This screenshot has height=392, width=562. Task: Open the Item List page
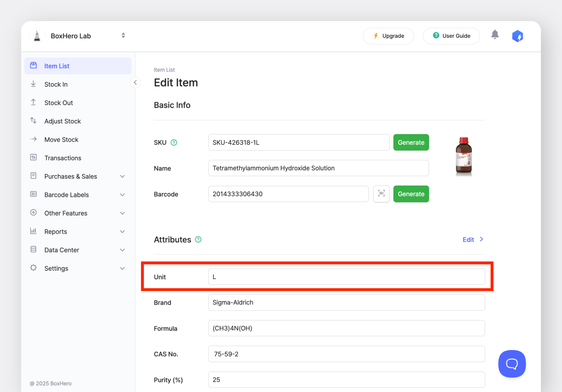tap(57, 66)
